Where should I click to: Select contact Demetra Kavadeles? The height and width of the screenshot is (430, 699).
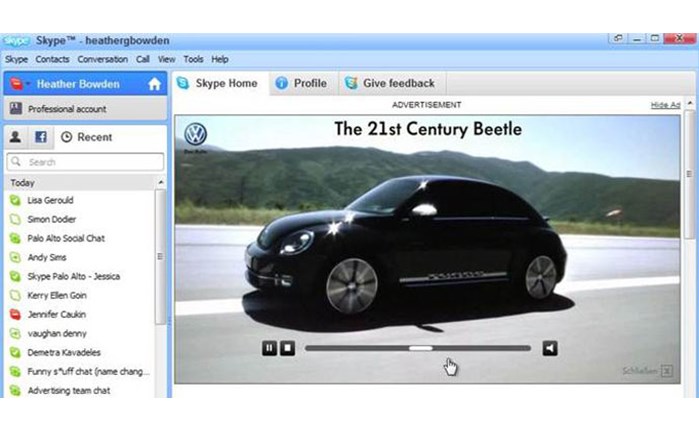(64, 352)
